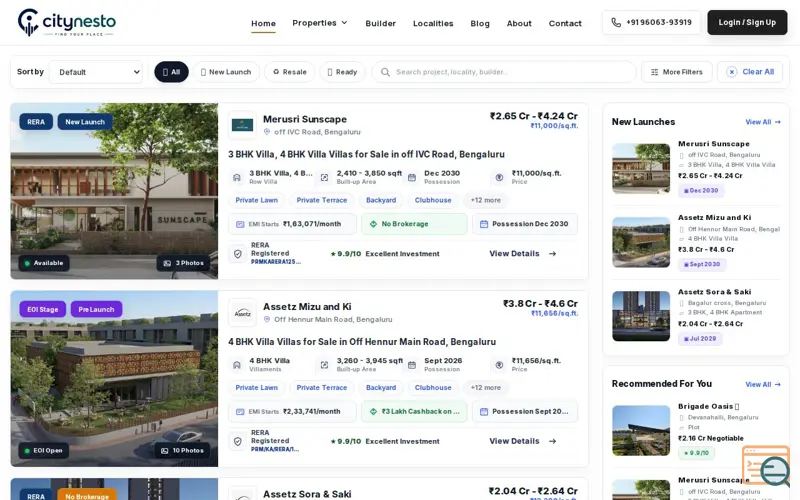Toggle the Ready filter
The height and width of the screenshot is (500, 800).
(x=342, y=72)
